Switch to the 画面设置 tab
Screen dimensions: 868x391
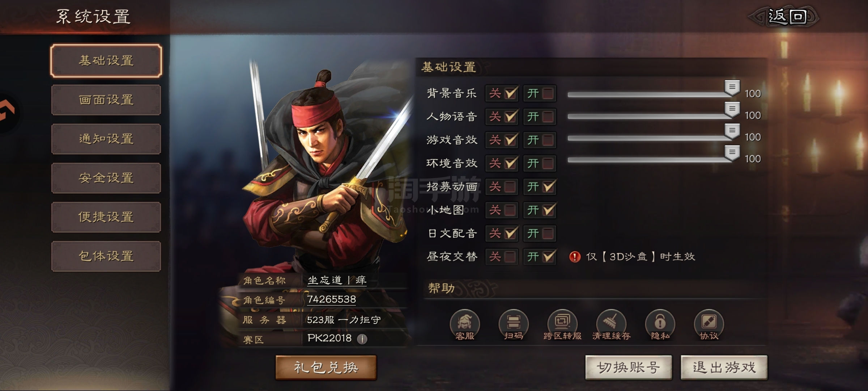[106, 100]
